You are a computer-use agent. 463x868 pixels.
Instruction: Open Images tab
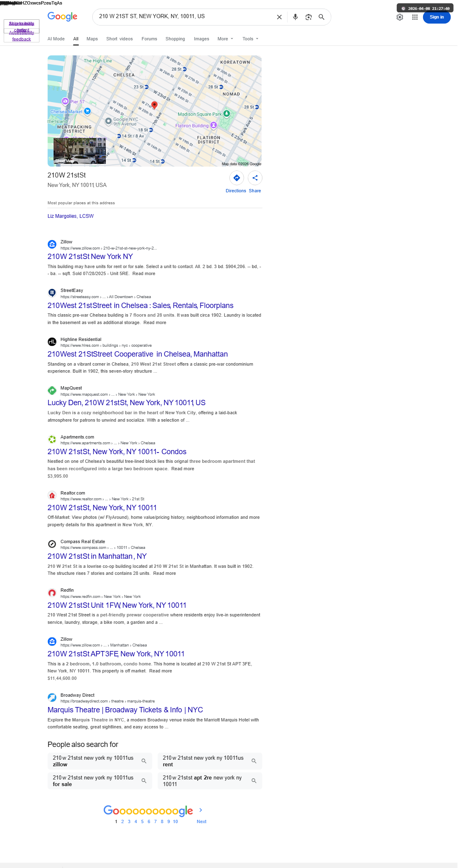(x=201, y=39)
